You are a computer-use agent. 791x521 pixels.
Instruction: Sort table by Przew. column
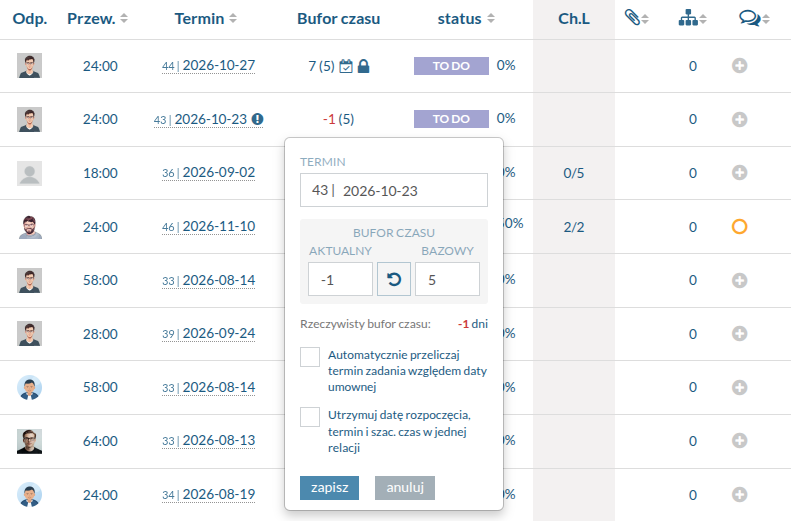(97, 19)
